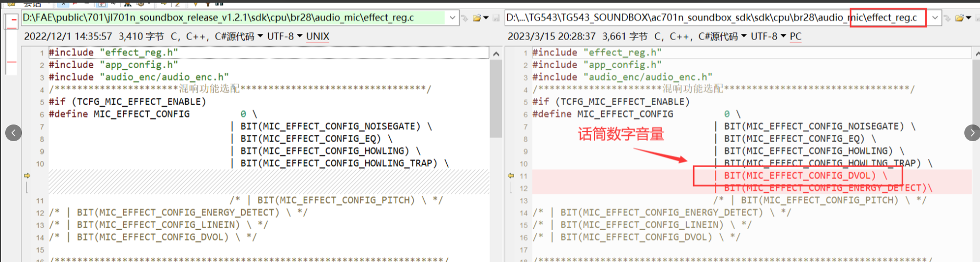Open the right browse folder dropdown arrow
This screenshot has height=262, width=980.
[969, 18]
